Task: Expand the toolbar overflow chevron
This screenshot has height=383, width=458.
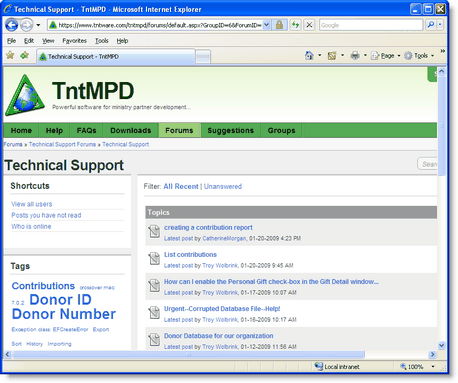Action: coord(443,51)
